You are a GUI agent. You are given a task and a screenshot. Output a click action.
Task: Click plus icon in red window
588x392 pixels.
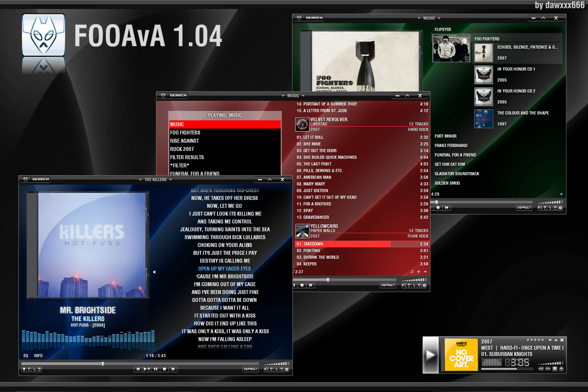[419, 272]
